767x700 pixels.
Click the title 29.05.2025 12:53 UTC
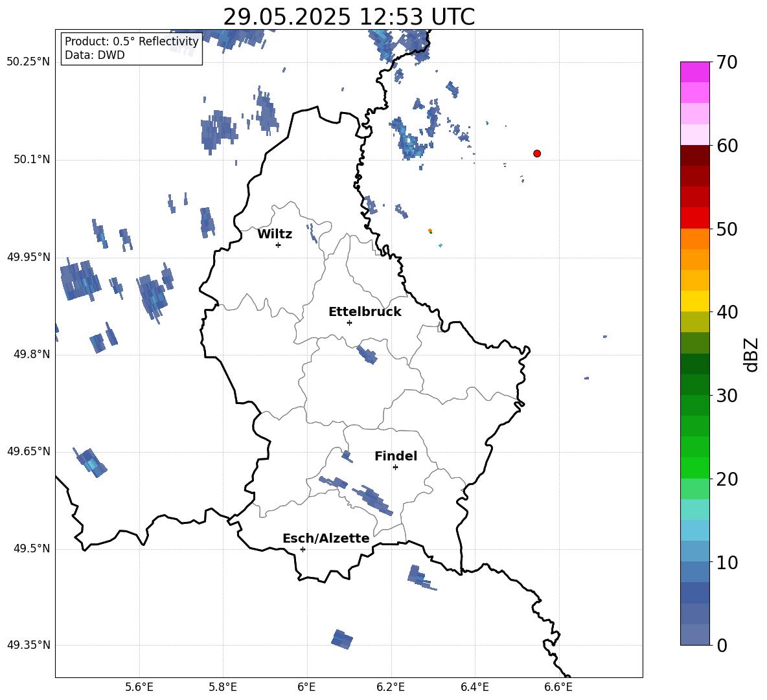tap(349, 17)
